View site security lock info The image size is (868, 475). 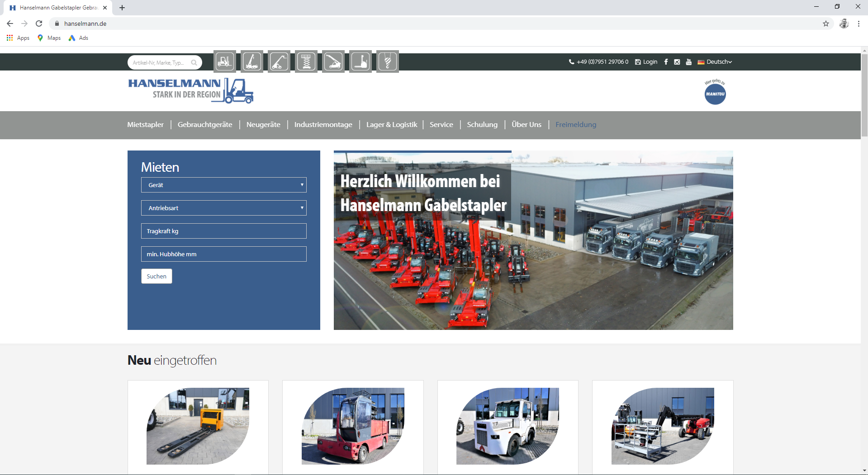[57, 24]
